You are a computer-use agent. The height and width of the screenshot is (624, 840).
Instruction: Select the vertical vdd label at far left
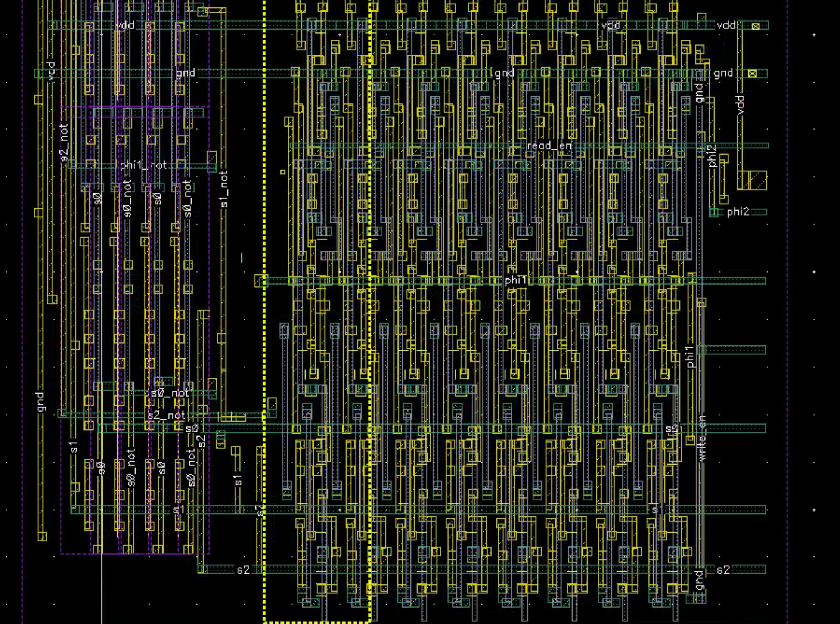tap(52, 71)
